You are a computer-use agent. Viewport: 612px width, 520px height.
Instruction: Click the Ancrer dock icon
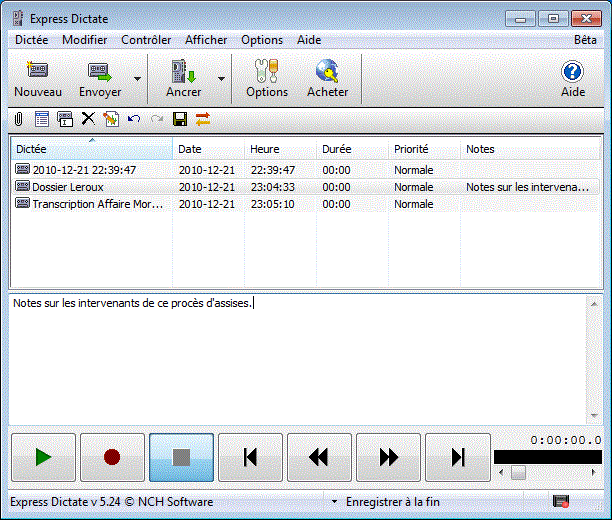(183, 79)
